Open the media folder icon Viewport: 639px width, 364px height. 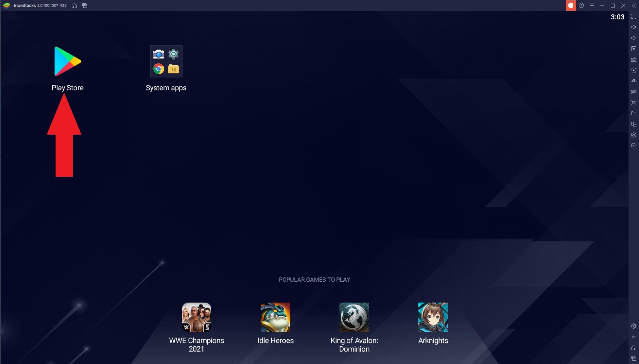tap(633, 114)
